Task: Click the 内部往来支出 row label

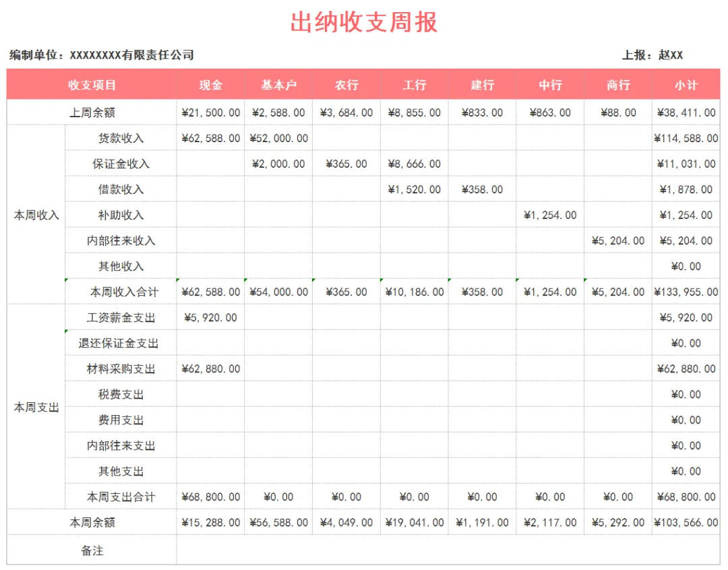Action: pos(121,445)
